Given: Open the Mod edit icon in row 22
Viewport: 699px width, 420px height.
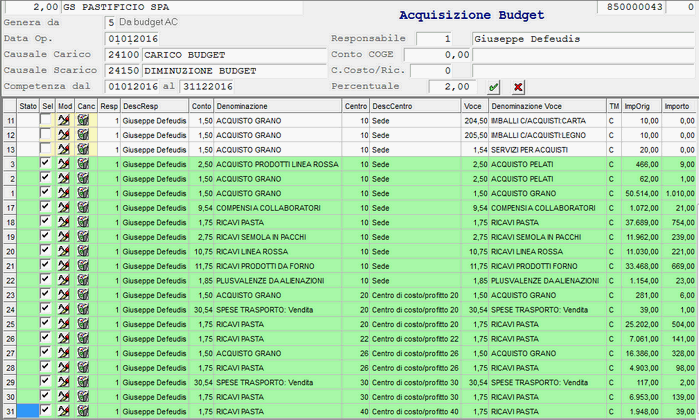Looking at the screenshot, I should pyautogui.click(x=64, y=280).
